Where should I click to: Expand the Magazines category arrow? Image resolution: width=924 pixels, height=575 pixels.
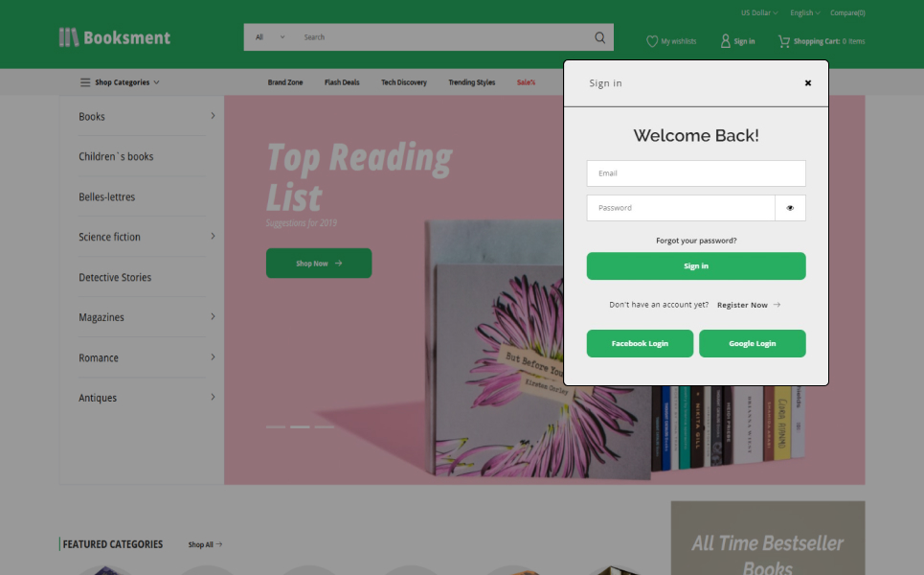tap(213, 316)
